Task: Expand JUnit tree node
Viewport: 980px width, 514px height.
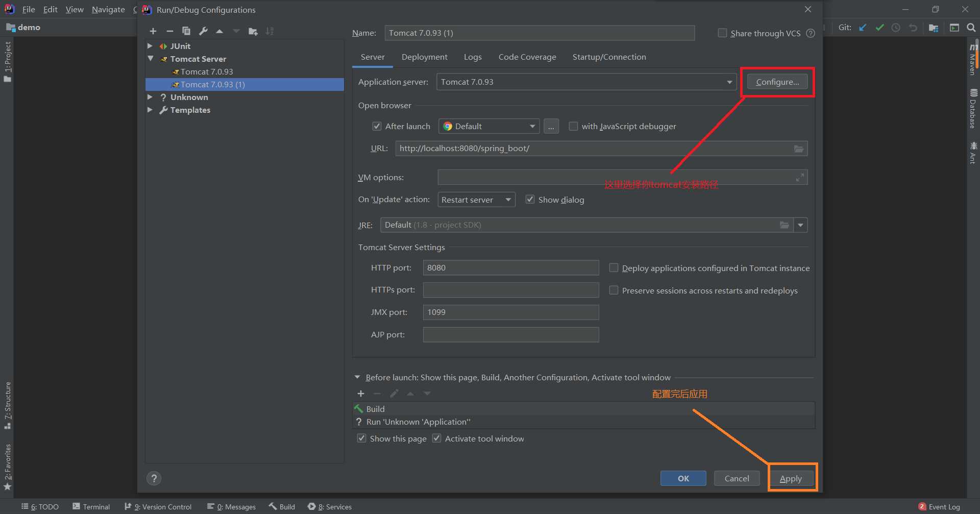Action: [x=150, y=46]
